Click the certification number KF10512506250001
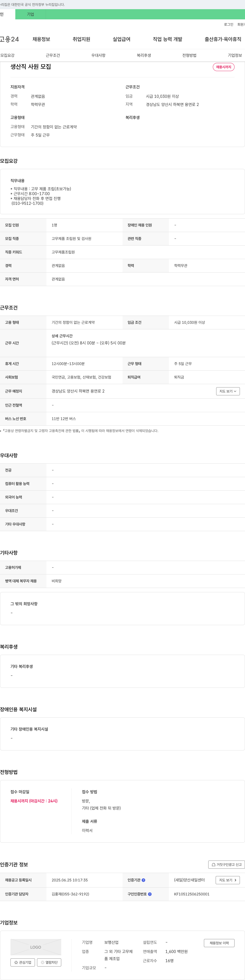This screenshot has height=980, width=245. pyautogui.click(x=192, y=894)
